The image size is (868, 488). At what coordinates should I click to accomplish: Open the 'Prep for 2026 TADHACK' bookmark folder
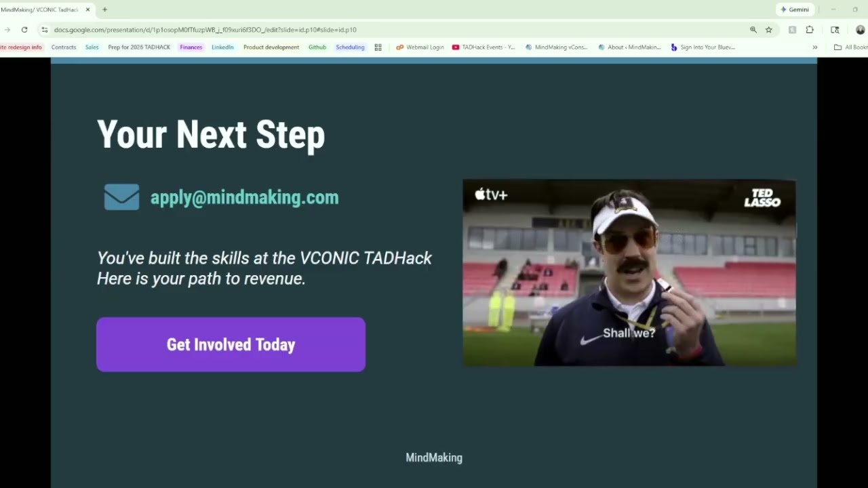(x=139, y=47)
